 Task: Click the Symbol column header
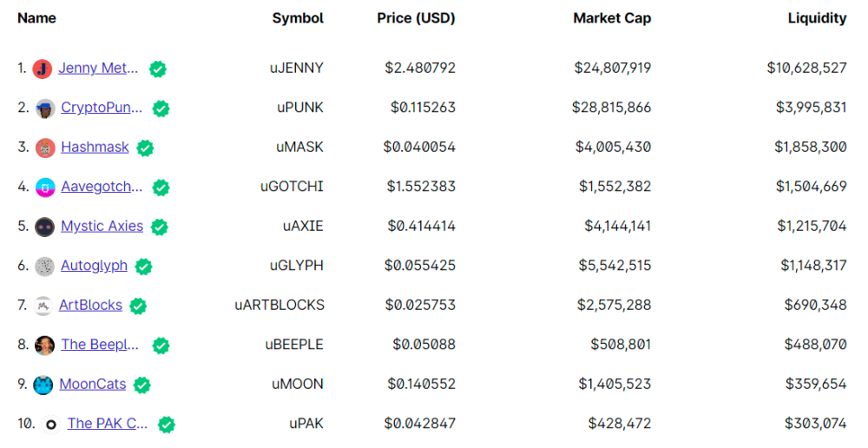298,18
